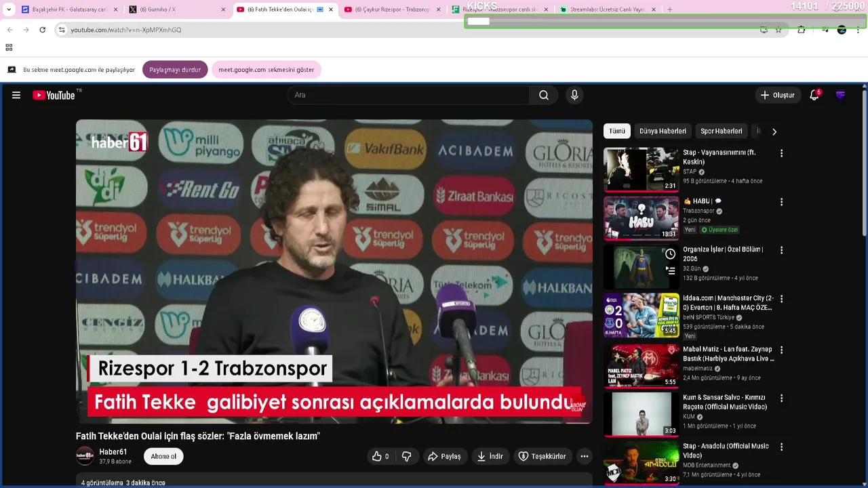Open tab search dropdown arrow
The image size is (868, 488).
[x=9, y=9]
